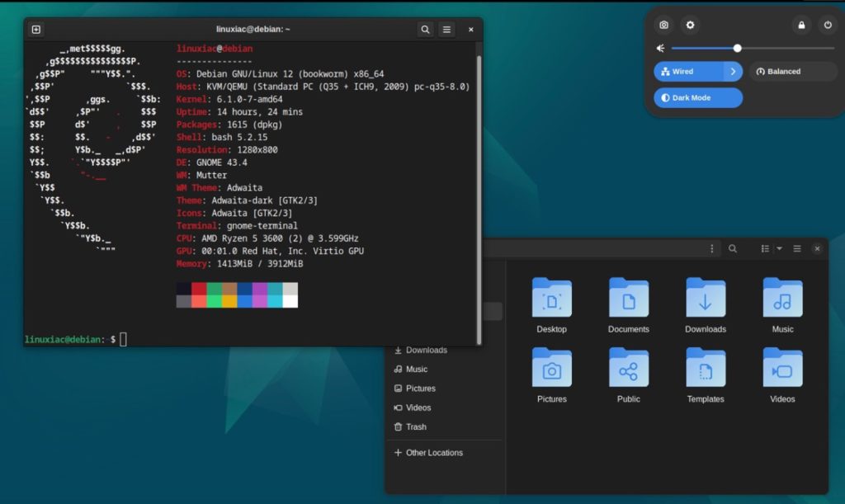Click the 'Adwaita-dark [GTK2/3]' theme text
The height and width of the screenshot is (504, 845).
point(264,200)
